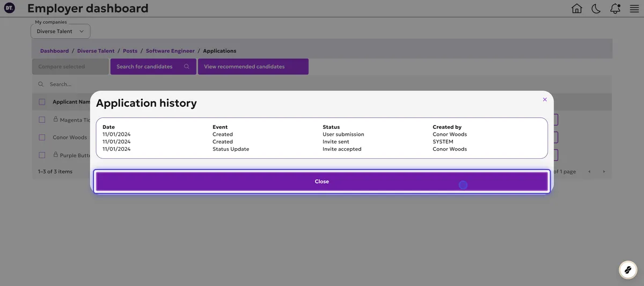Go to the Dashboard breadcrumb
The image size is (644, 286).
point(54,51)
